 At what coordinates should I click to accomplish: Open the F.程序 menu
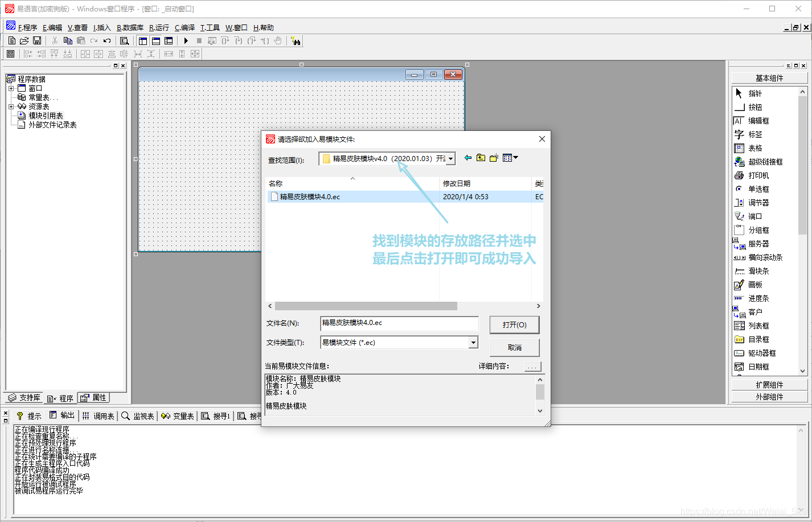27,27
